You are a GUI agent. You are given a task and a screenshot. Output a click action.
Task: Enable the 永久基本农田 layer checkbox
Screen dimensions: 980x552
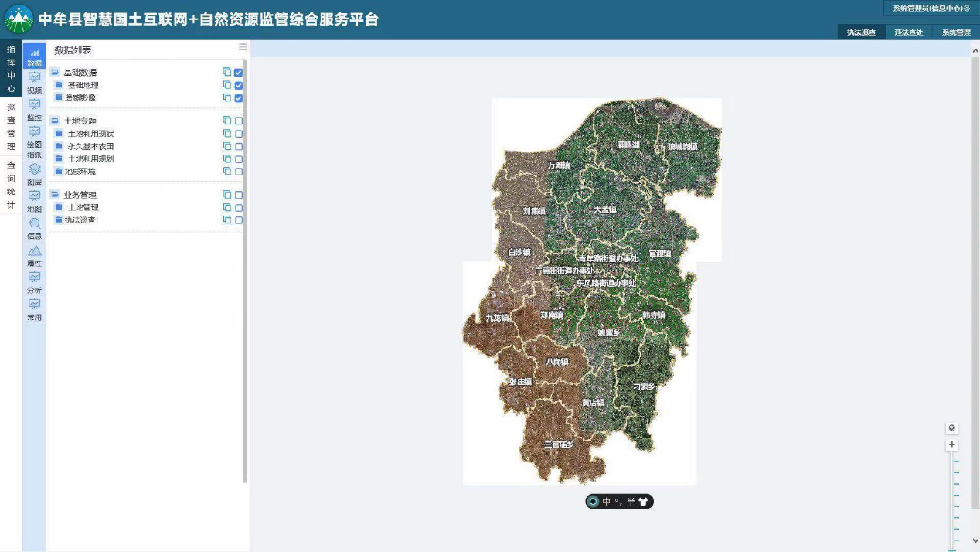(x=239, y=146)
